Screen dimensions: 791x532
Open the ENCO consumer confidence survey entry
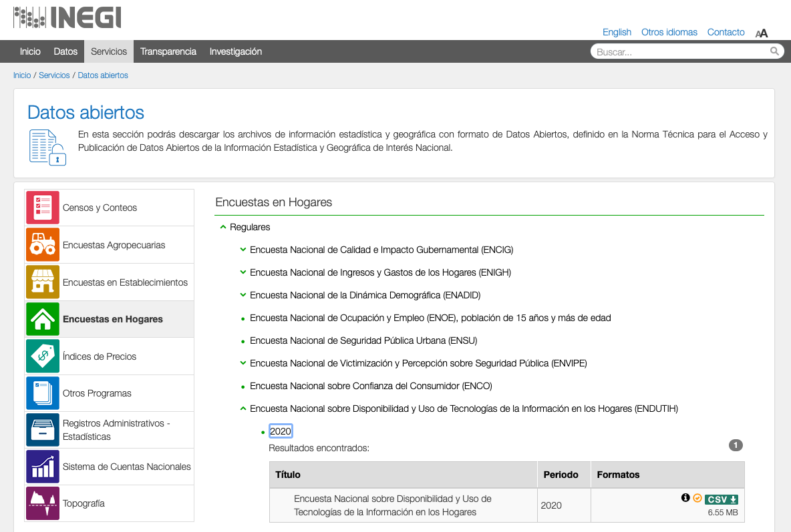pos(371,386)
